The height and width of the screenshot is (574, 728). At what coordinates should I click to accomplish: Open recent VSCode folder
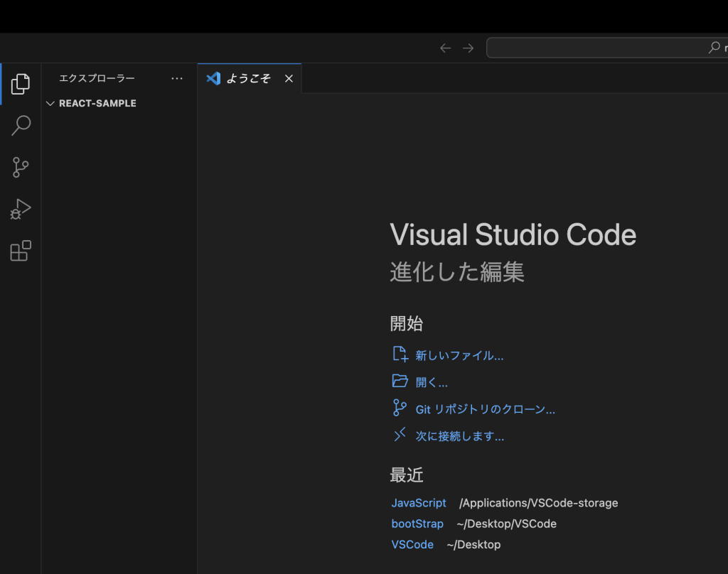click(412, 545)
